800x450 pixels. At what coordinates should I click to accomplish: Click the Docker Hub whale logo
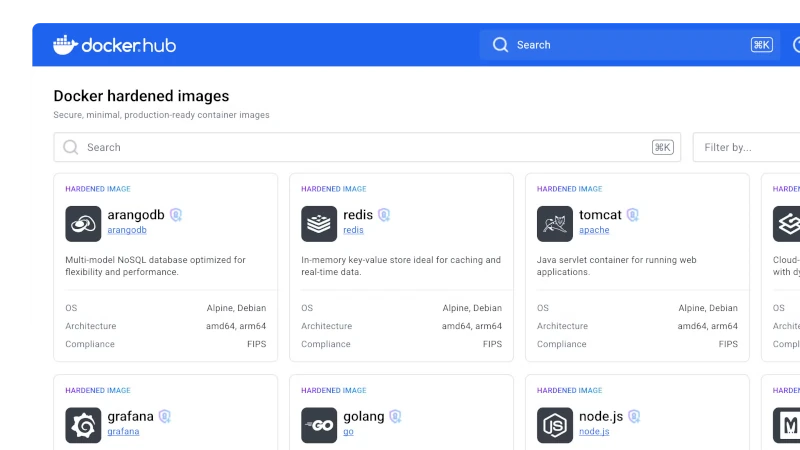[65, 45]
